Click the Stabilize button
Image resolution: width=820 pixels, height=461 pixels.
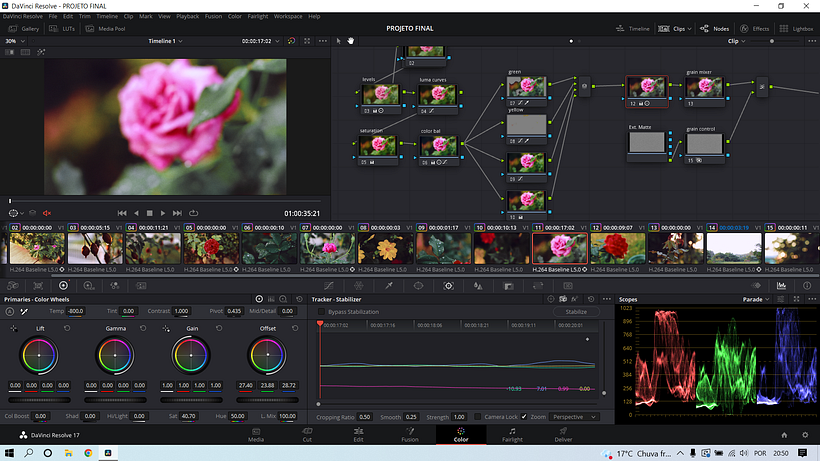[x=576, y=312]
